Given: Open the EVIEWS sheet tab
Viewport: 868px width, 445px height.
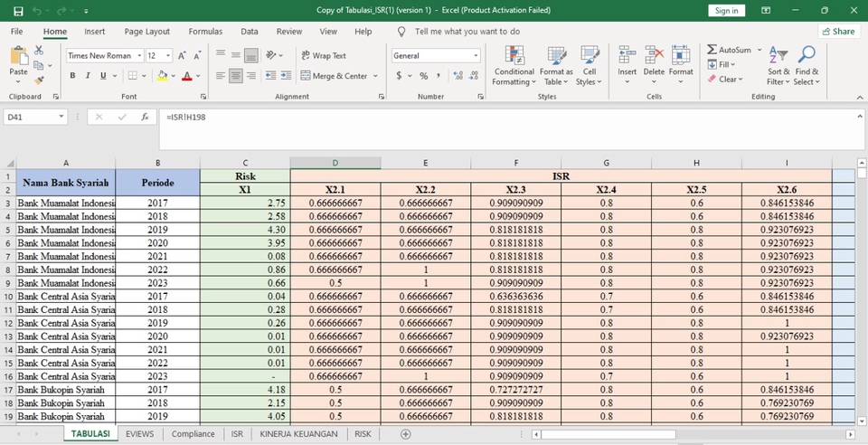Looking at the screenshot, I should [139, 434].
